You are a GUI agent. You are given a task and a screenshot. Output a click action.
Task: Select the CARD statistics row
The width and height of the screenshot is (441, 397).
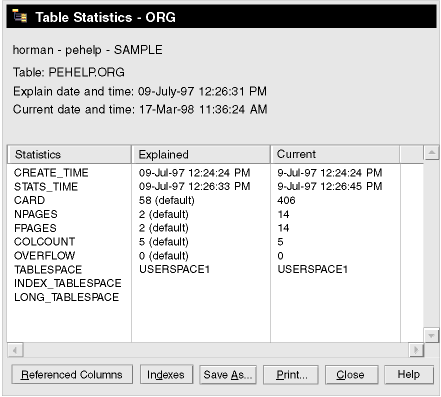215,200
